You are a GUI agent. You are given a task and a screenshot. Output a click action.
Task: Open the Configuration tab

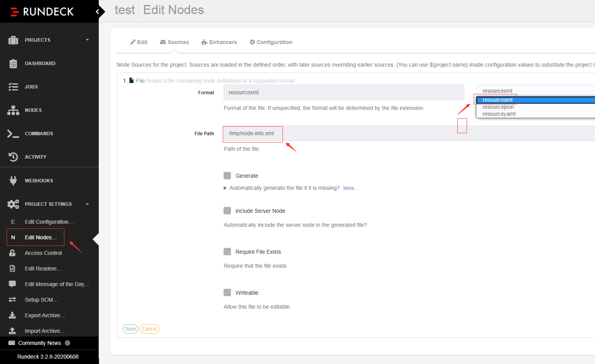coord(271,42)
